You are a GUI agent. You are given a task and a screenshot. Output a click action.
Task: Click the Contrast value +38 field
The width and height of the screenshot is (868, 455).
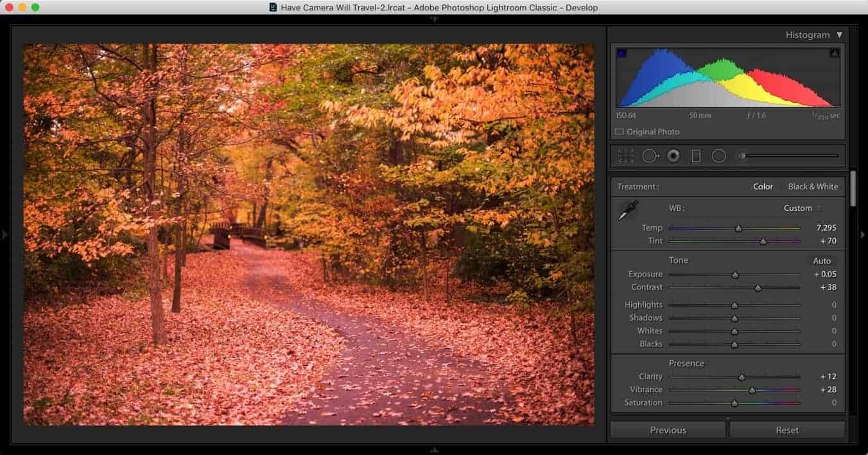(x=828, y=287)
